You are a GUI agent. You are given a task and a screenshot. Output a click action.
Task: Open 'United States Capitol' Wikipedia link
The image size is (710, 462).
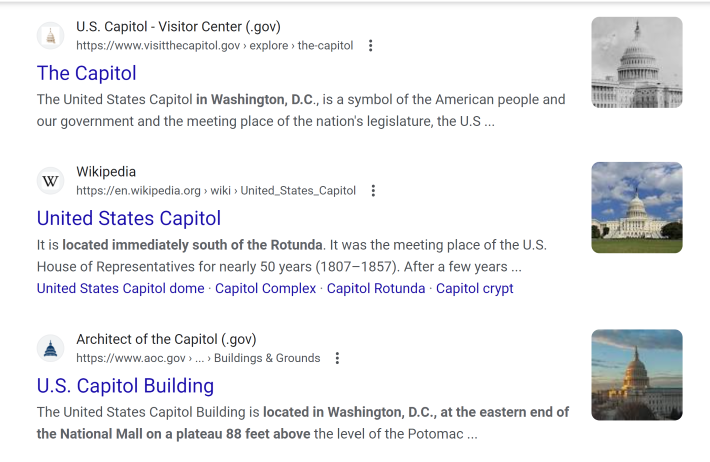pyautogui.click(x=129, y=218)
